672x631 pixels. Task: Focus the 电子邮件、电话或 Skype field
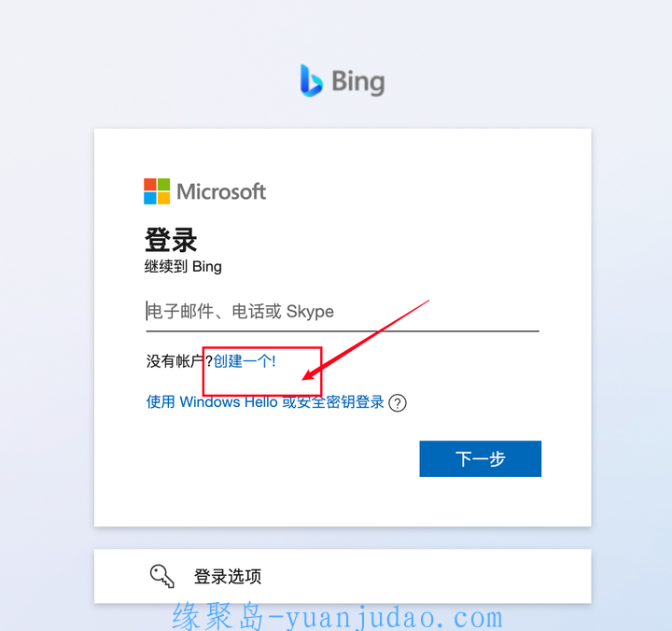(x=343, y=312)
